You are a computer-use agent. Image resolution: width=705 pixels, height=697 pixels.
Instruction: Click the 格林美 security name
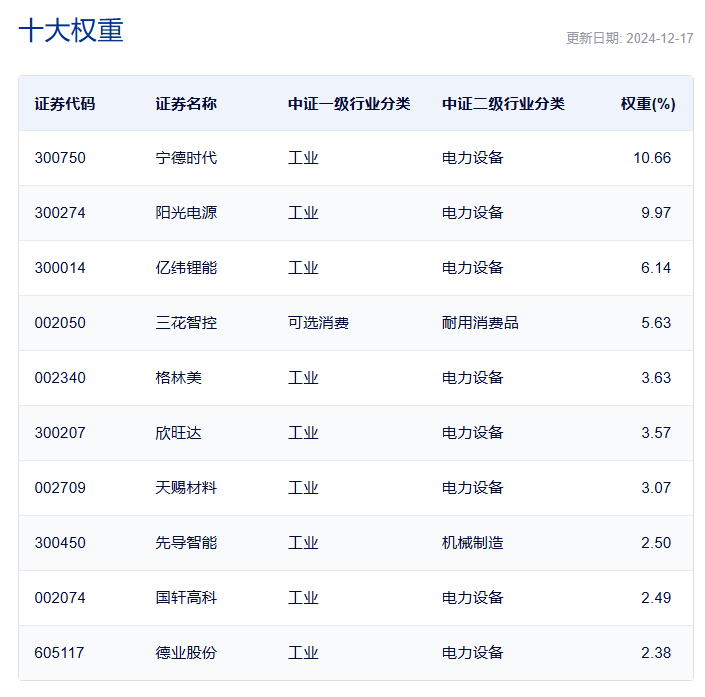pyautogui.click(x=178, y=378)
